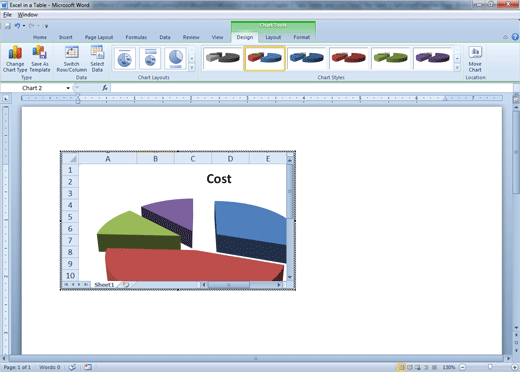Image resolution: width=520 pixels, height=372 pixels.
Task: Click the Undo arrow icon
Action: tap(17, 26)
